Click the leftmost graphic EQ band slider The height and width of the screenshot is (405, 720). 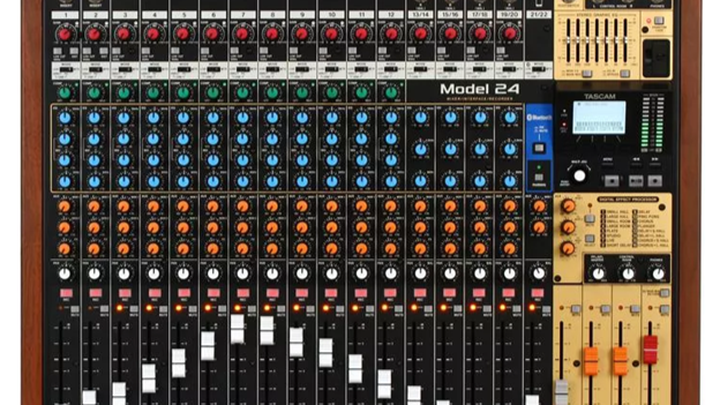click(x=568, y=41)
